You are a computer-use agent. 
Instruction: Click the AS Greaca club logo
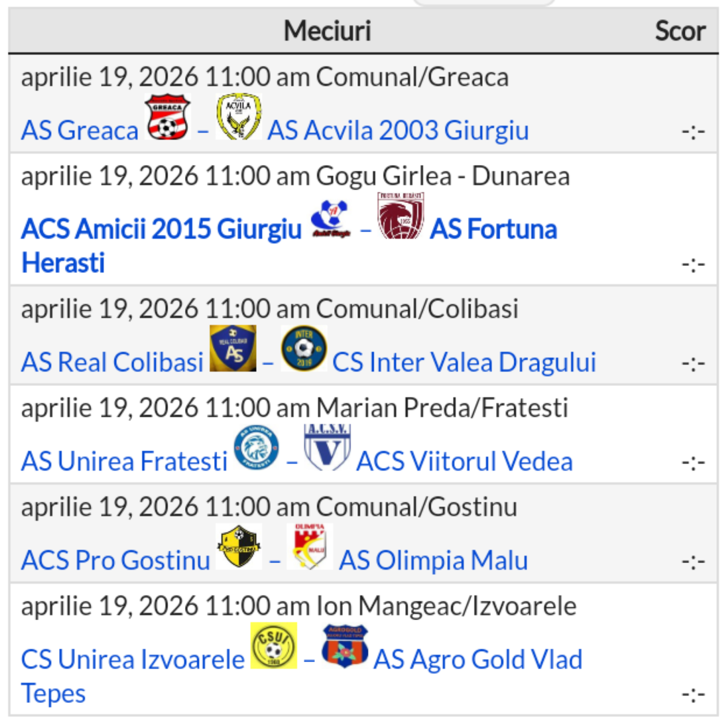click(168, 116)
